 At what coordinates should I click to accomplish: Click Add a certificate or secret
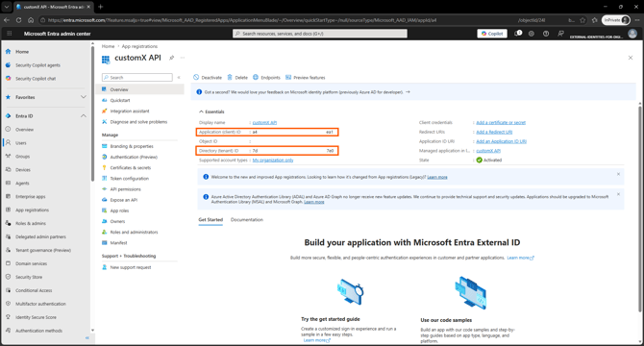pos(501,122)
